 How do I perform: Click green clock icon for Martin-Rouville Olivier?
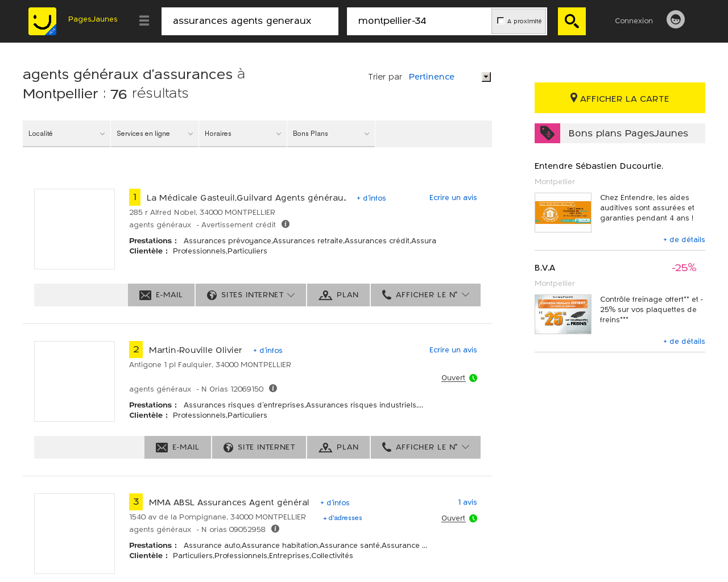[x=473, y=378]
